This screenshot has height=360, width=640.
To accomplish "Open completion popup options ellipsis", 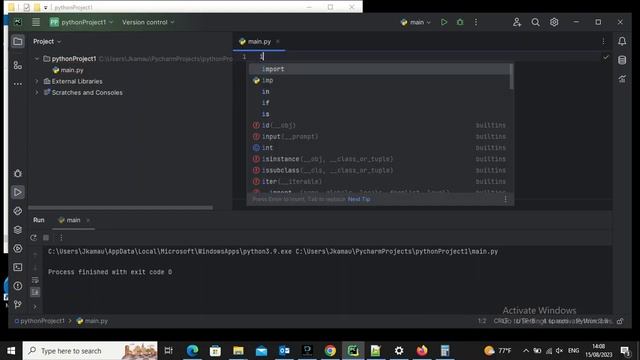I will coord(505,199).
